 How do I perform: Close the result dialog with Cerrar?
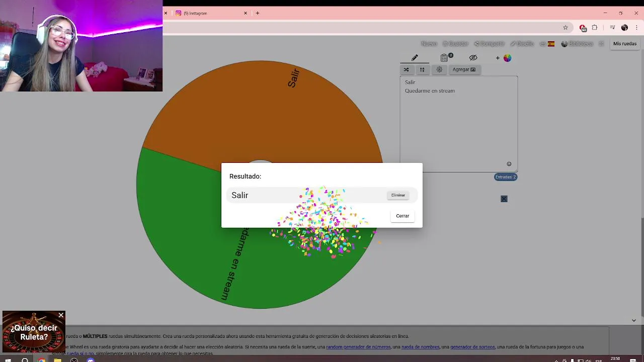coord(403,216)
